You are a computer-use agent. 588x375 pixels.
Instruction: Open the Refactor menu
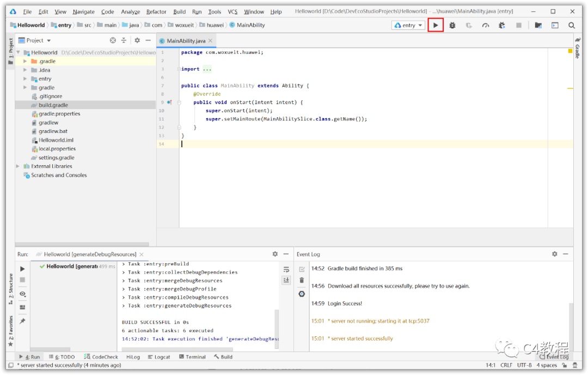point(156,11)
